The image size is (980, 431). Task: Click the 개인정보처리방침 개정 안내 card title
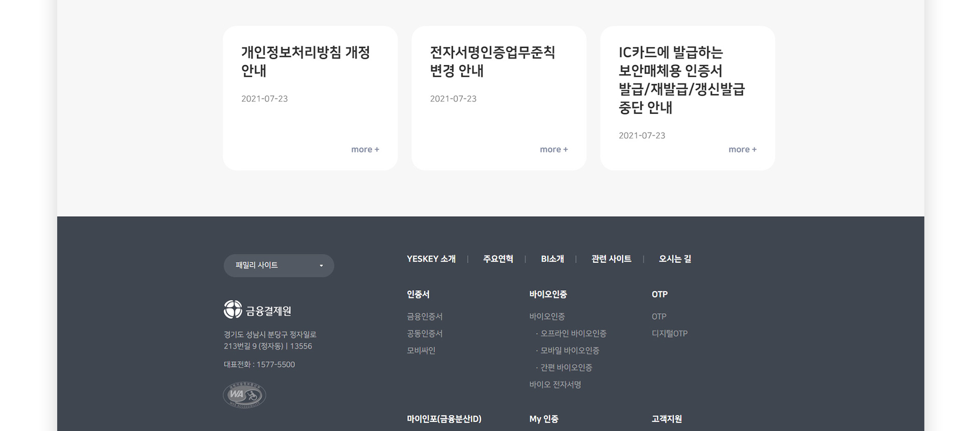click(x=305, y=61)
